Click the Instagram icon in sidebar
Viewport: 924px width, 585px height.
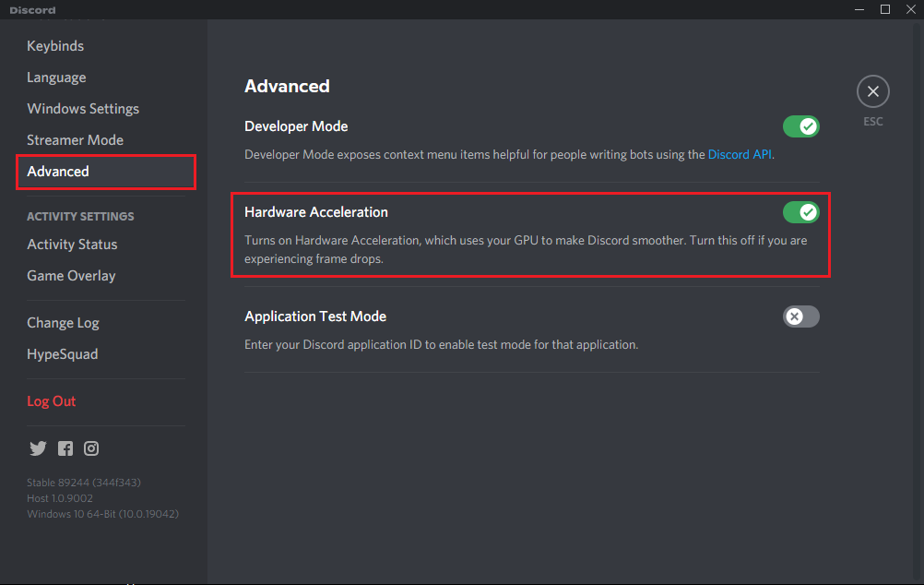tap(91, 448)
